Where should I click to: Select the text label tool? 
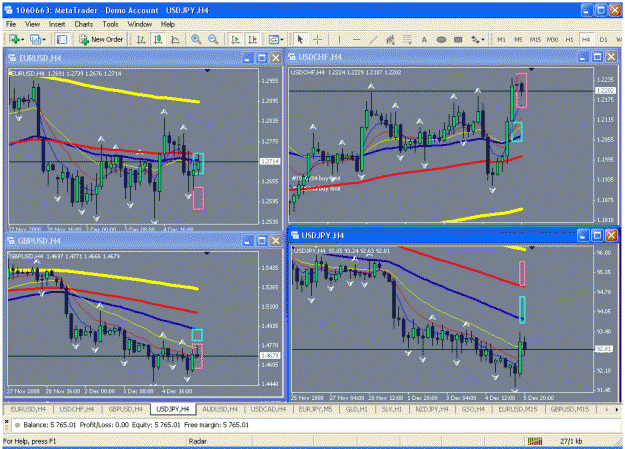[458, 39]
